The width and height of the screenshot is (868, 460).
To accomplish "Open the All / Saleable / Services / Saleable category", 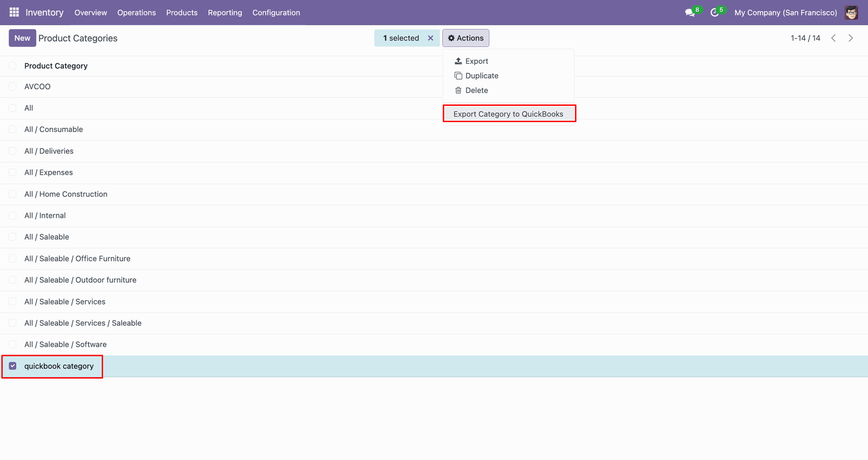I will [83, 323].
